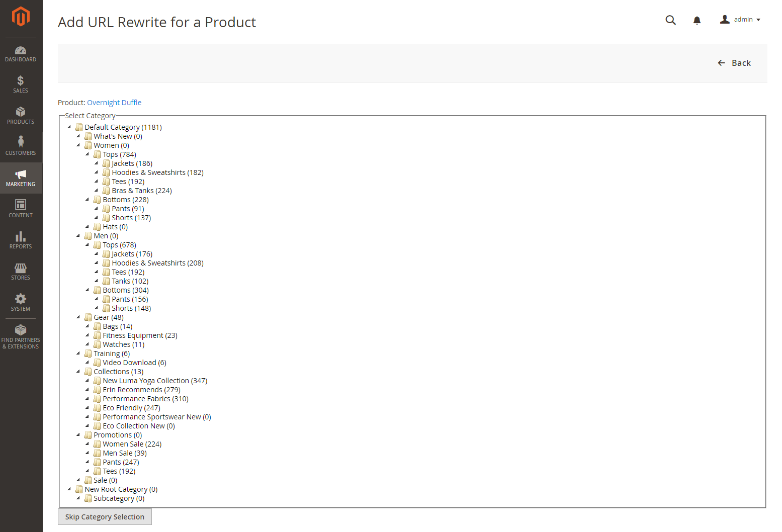Open the admin account dropdown arrow
This screenshot has width=782, height=532.
click(758, 20)
